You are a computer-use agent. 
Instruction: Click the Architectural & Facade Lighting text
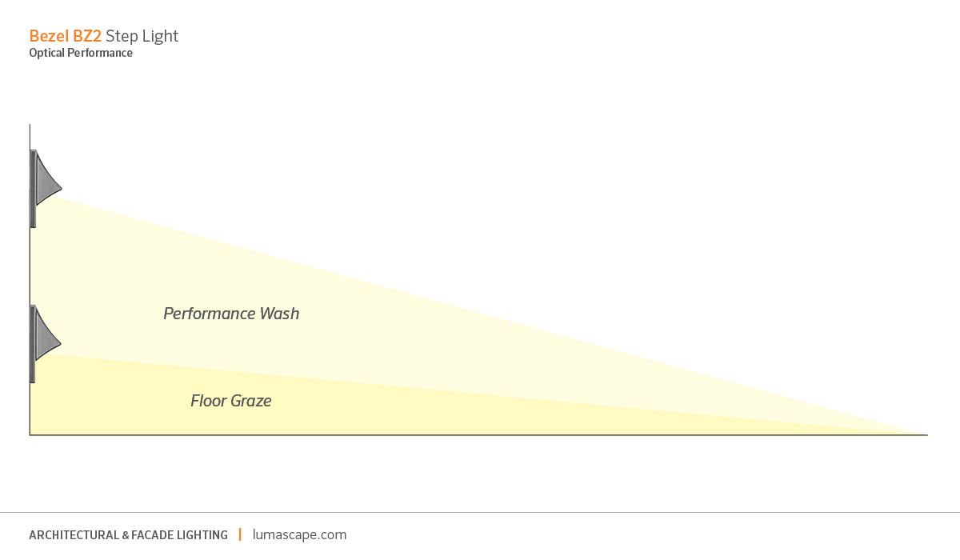click(128, 534)
